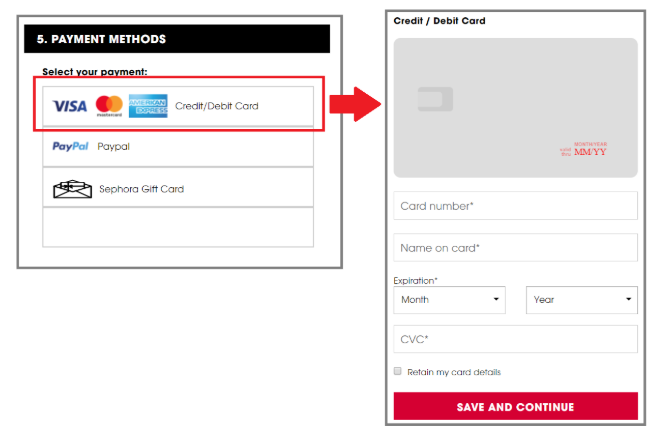Enable Retain my card details checkbox
The image size is (671, 439).
click(398, 371)
